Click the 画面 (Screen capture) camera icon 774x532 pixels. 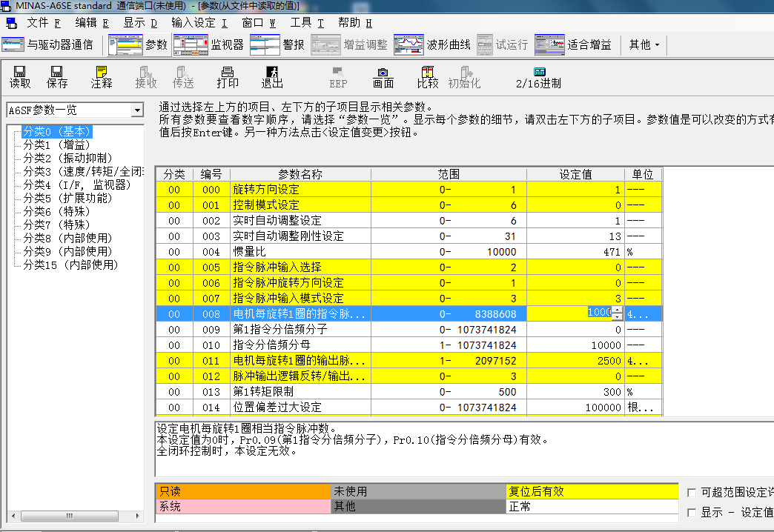[x=383, y=76]
